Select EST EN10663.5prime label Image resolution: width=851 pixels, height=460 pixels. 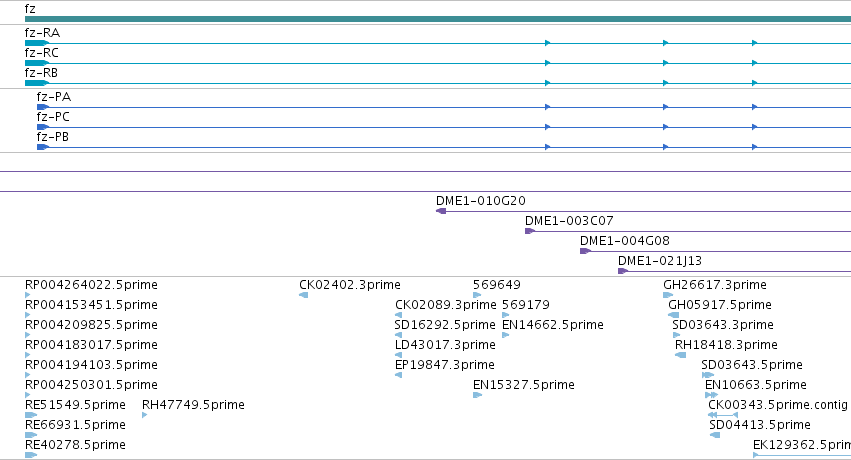click(x=756, y=385)
